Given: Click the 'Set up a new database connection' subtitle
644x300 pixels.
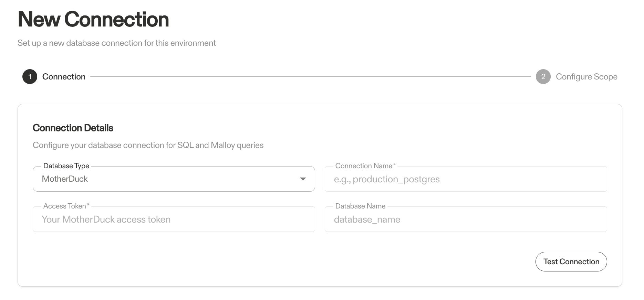Looking at the screenshot, I should (116, 43).
